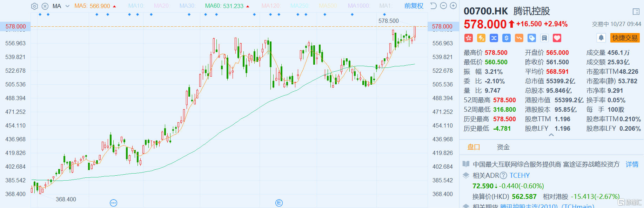The height and width of the screenshot is (208, 644).
Task: Click the price alert bell icon
Action: pos(601,38)
